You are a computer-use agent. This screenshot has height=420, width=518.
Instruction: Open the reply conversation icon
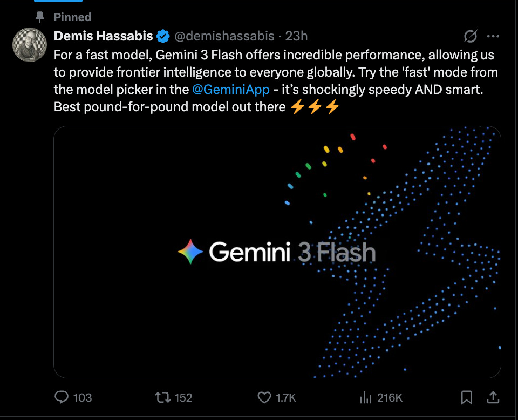click(x=61, y=397)
